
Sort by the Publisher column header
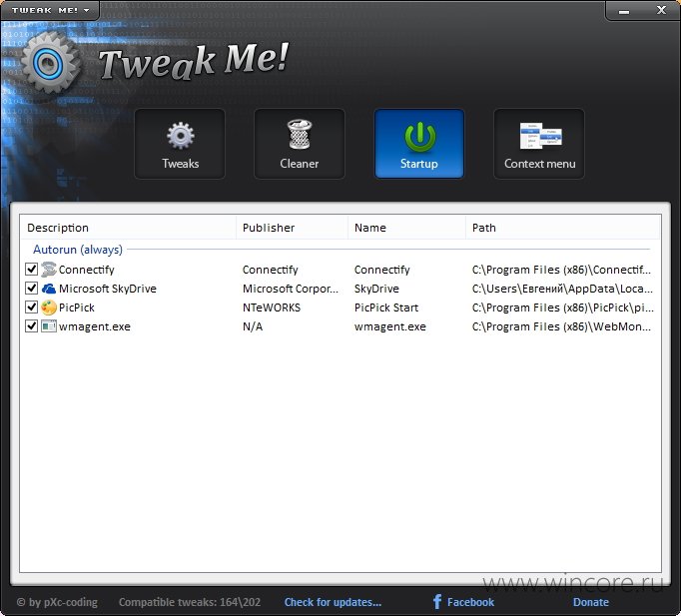292,228
